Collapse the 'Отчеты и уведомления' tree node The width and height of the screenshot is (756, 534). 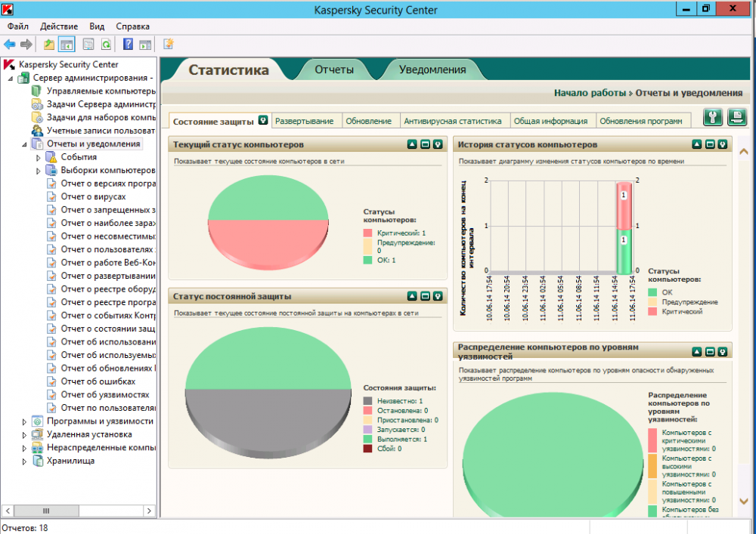pyautogui.click(x=24, y=144)
